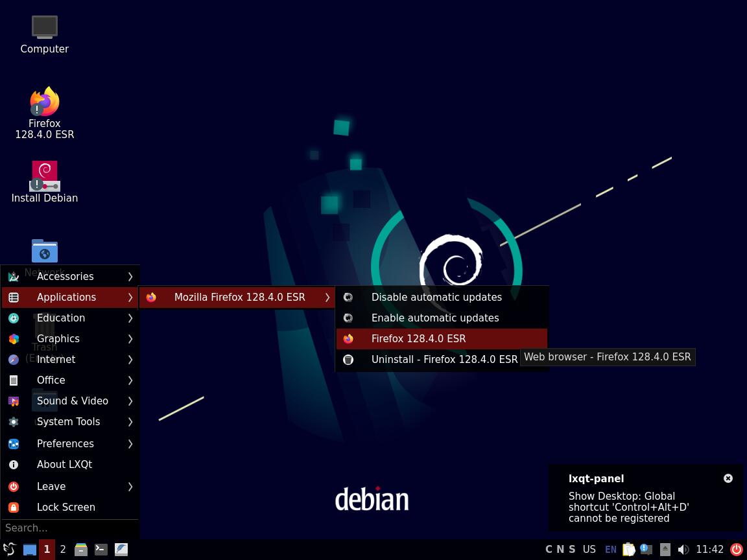This screenshot has height=560, width=747.
Task: Click the gear icon beside Enable automatic updates
Action: pyautogui.click(x=348, y=318)
